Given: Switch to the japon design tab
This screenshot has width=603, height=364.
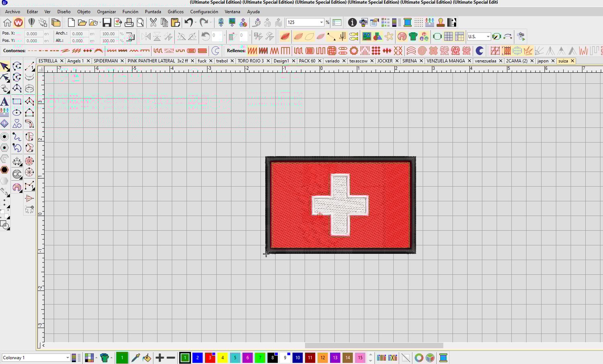Looking at the screenshot, I should point(543,61).
